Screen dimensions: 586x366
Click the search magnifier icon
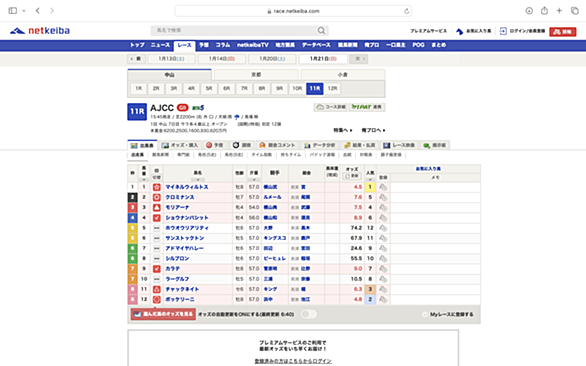pos(321,30)
